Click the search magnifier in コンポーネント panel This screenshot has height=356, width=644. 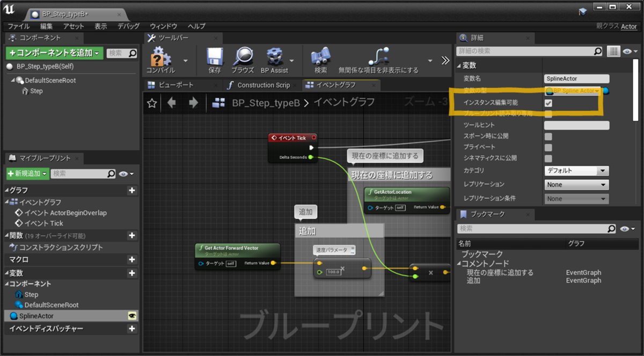point(132,53)
